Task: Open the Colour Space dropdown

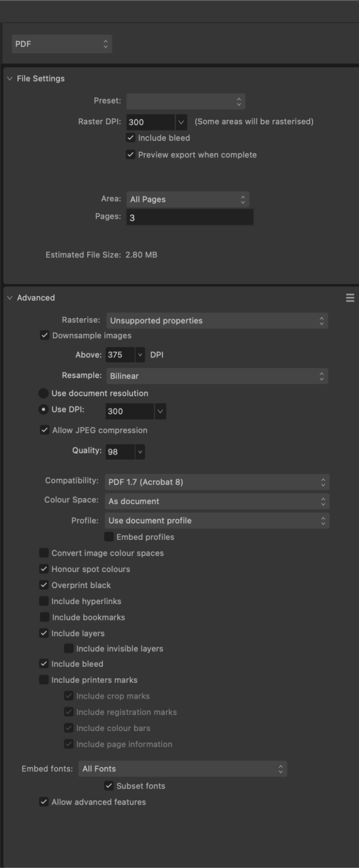Action: click(x=217, y=501)
